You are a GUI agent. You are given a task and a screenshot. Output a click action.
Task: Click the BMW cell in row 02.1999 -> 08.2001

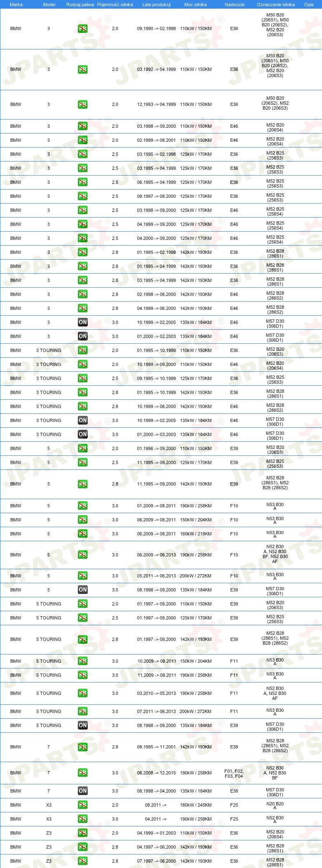pos(16,141)
